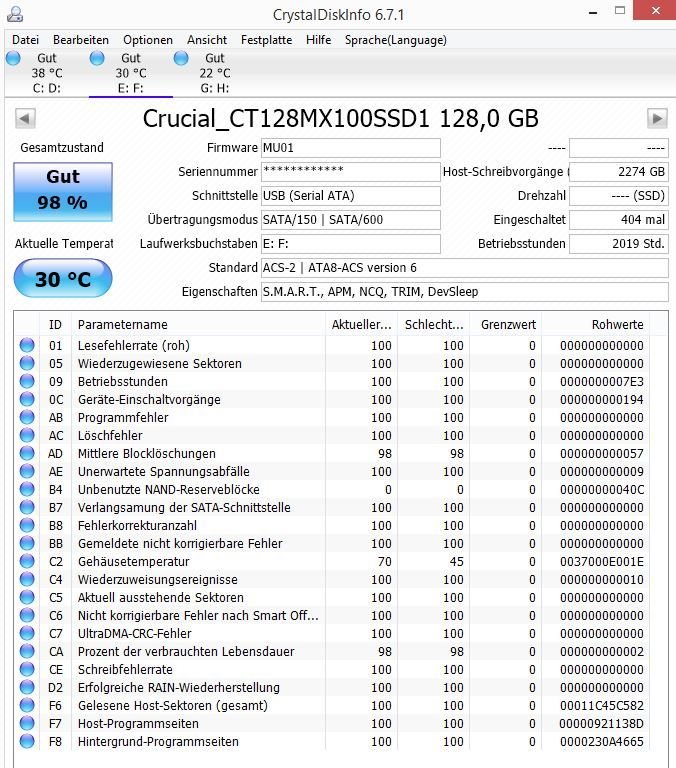This screenshot has width=676, height=768.
Task: Go to previous disk with left arrow
Action: coord(25,119)
